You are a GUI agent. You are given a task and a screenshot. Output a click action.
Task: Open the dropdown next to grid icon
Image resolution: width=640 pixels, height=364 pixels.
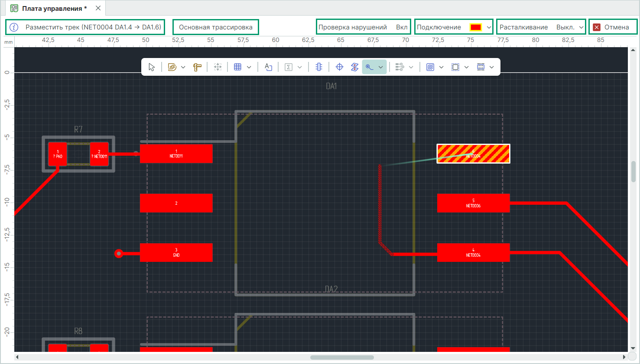point(249,67)
